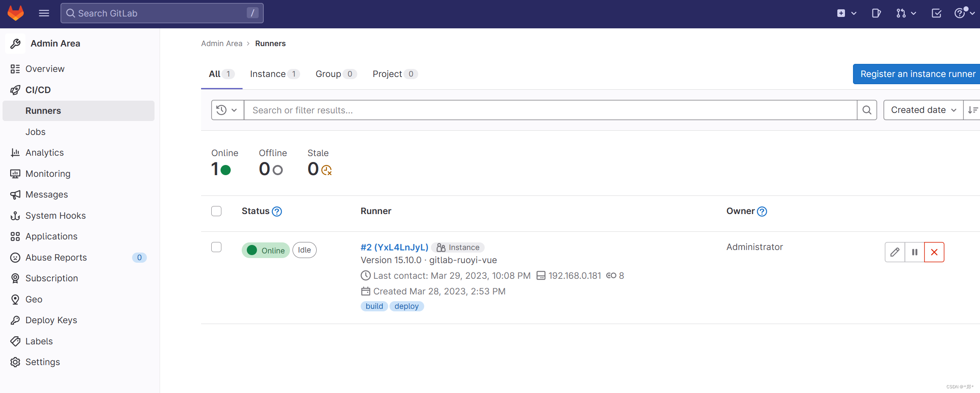Open the Monitoring section in the sidebar

pos(48,173)
